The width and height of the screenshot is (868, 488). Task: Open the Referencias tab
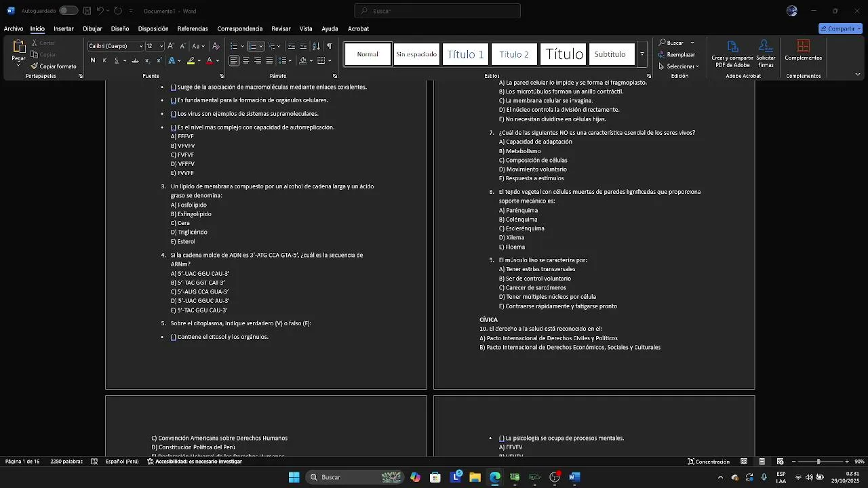tap(193, 28)
